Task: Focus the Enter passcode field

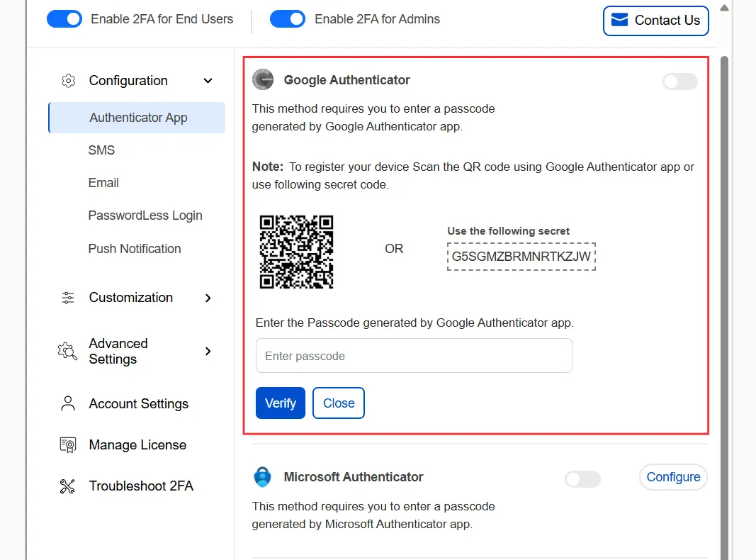Action: pos(414,356)
